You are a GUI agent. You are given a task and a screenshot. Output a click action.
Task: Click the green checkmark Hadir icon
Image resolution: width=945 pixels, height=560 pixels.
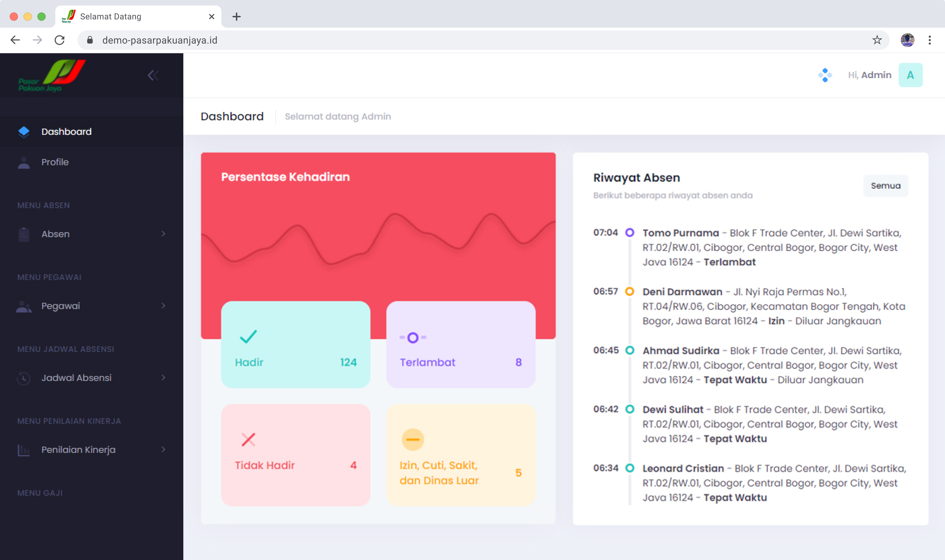[x=248, y=337]
